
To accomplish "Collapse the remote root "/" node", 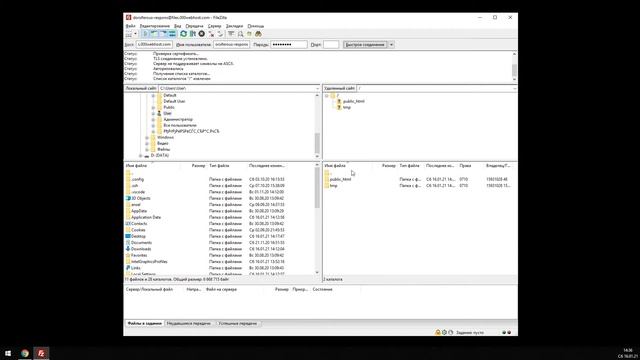I will (327, 96).
